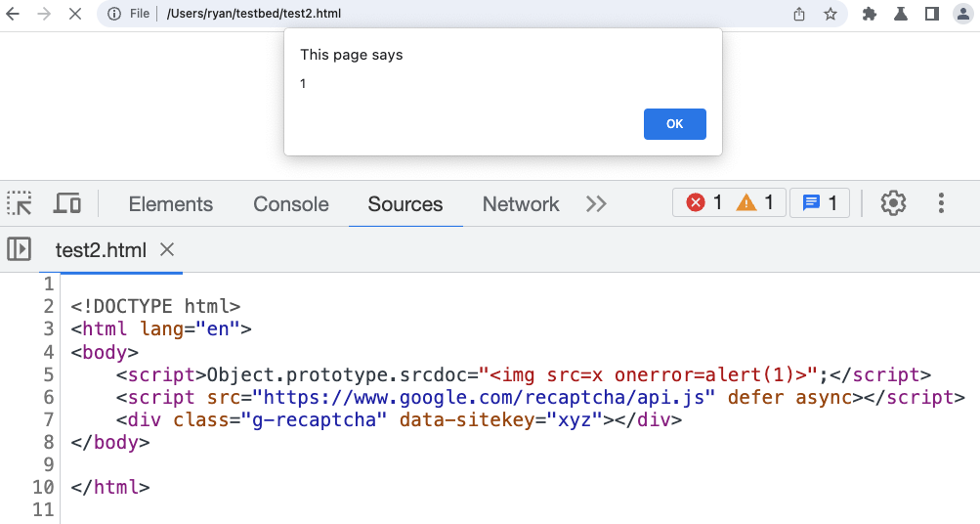This screenshot has height=524, width=980.
Task: Dismiss the alert with the OK button
Action: [x=675, y=124]
